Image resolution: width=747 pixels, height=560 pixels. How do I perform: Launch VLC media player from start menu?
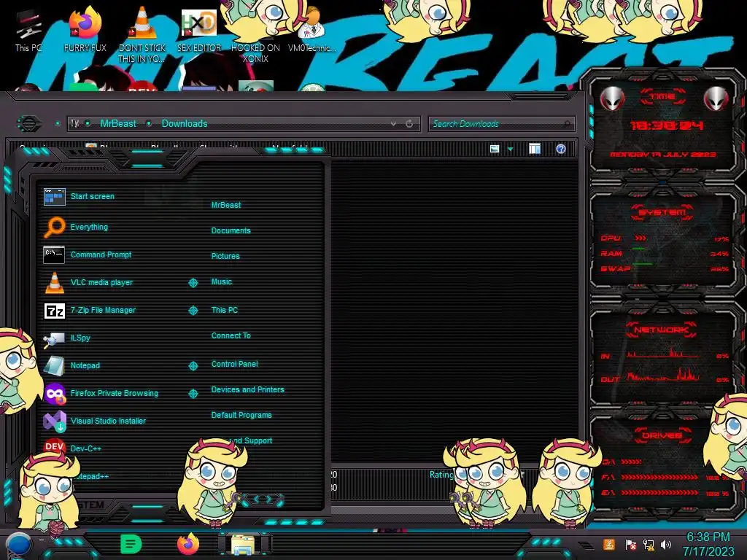(88, 282)
